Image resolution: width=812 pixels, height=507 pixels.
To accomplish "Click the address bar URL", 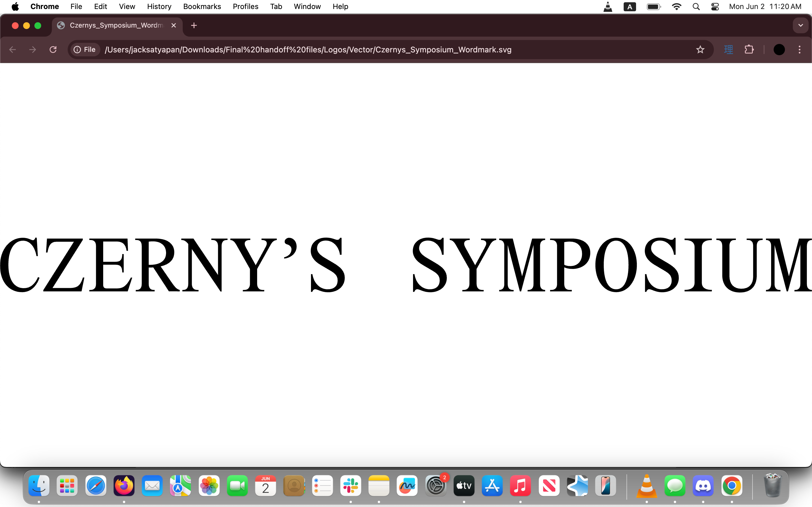I will click(308, 50).
